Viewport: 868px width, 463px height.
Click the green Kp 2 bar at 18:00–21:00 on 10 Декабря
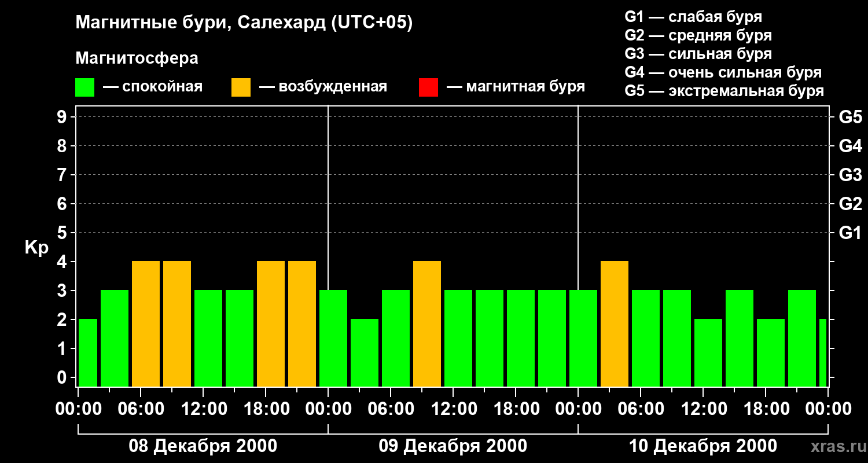point(771,352)
